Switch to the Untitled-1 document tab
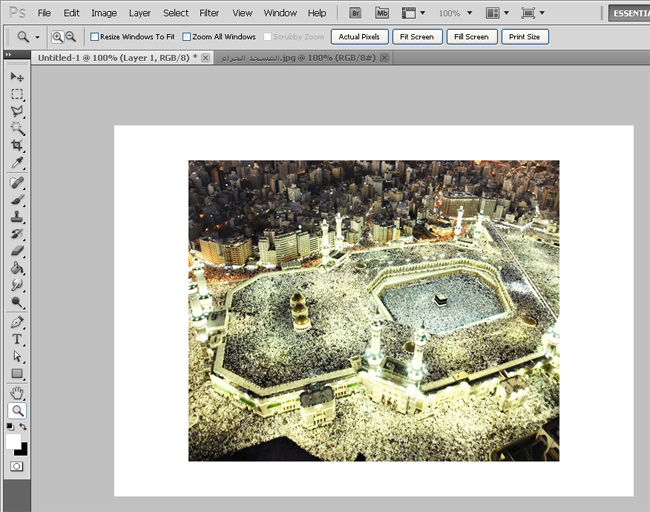This screenshot has height=512, width=650. [x=113, y=58]
